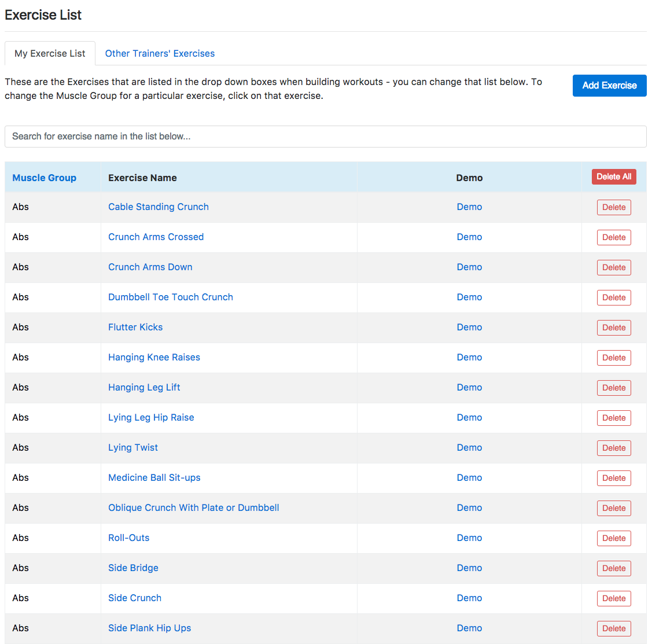Image resolution: width=663 pixels, height=644 pixels.
Task: Delete the Cable Standing Crunch row
Action: (613, 207)
